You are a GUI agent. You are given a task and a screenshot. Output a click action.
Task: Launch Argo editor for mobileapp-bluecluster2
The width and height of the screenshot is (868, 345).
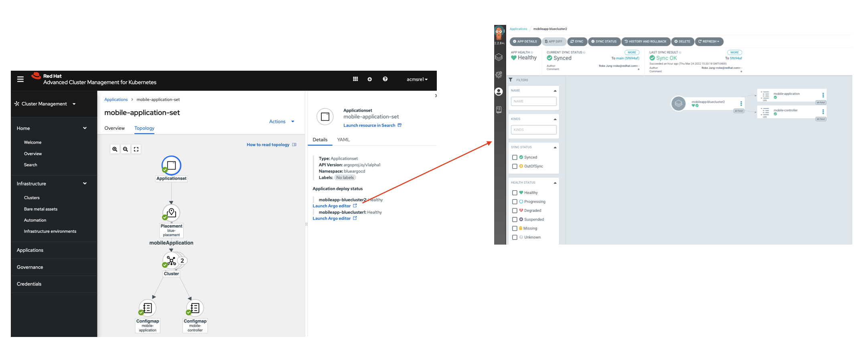coord(335,206)
